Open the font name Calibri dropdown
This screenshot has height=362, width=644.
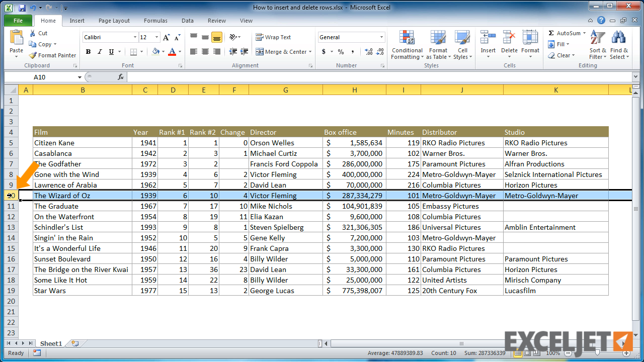click(135, 37)
